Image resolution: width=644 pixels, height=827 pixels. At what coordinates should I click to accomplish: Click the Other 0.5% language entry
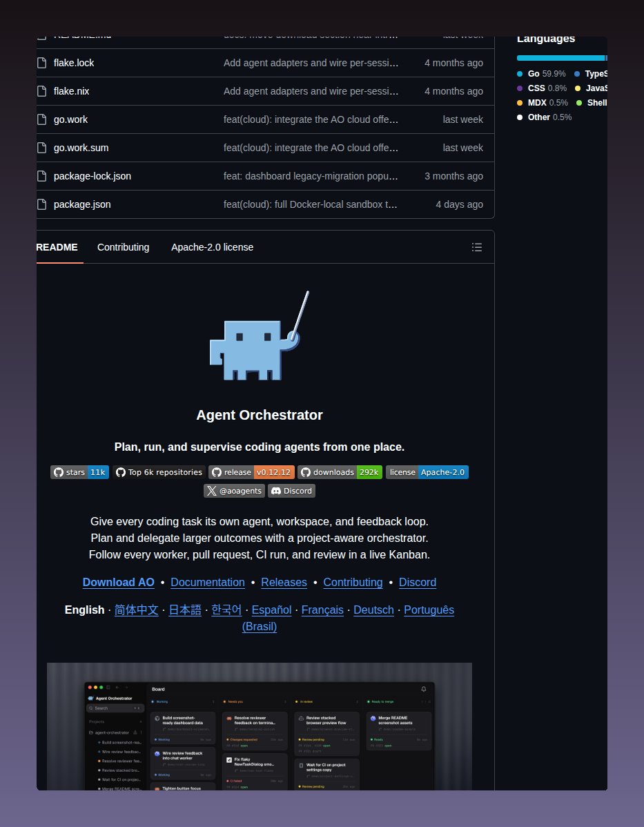545,117
